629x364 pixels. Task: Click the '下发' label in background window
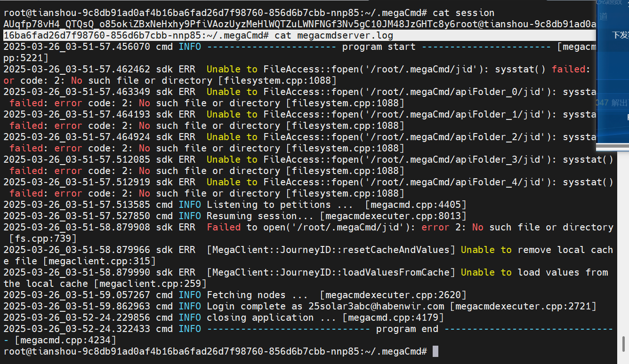pyautogui.click(x=620, y=35)
